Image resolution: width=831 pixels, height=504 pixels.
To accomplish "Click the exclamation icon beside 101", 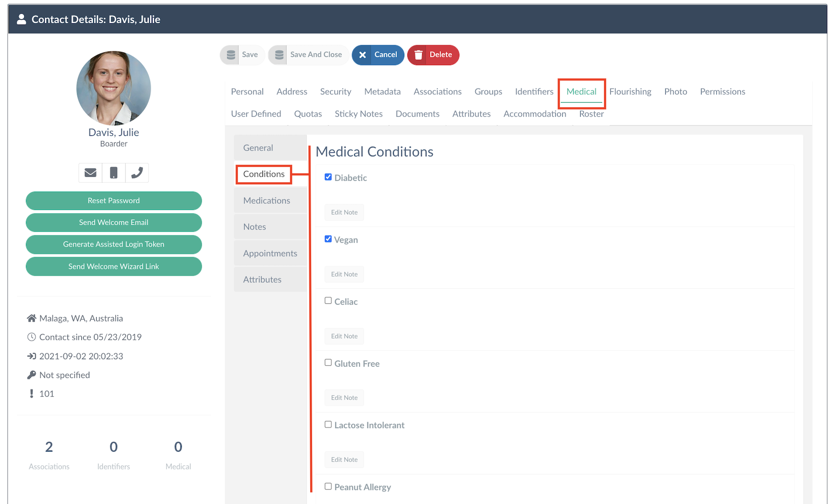I will [x=32, y=394].
